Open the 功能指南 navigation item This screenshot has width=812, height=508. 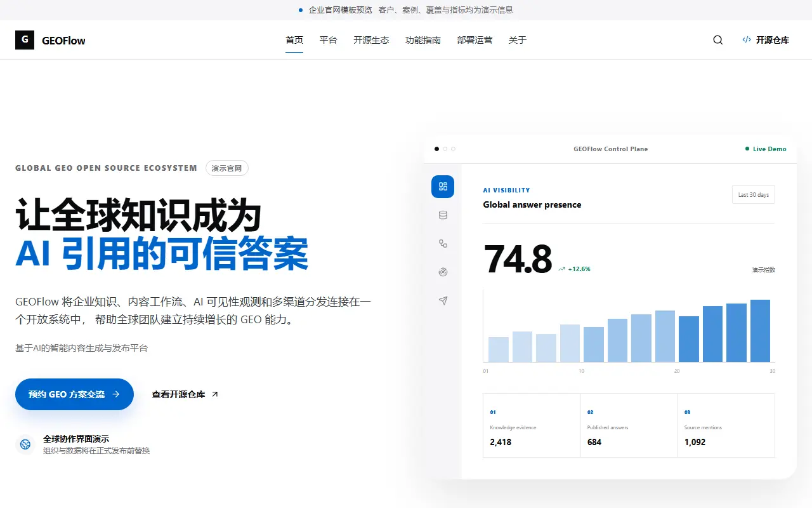pos(423,40)
